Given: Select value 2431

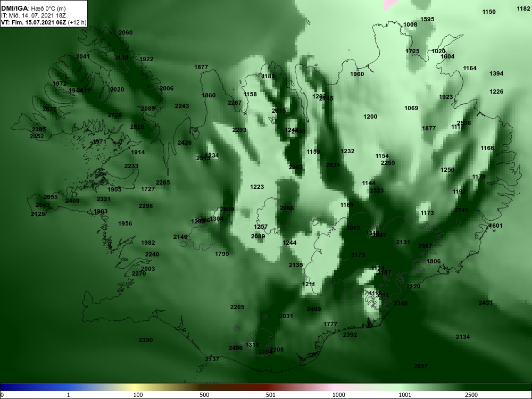Looking at the screenshot, I should pyautogui.click(x=486, y=303).
